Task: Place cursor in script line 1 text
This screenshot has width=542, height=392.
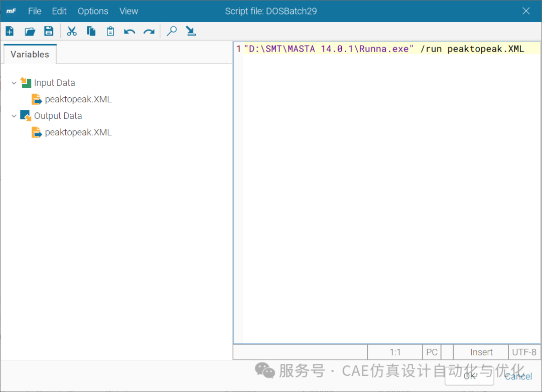Action: tap(384, 49)
